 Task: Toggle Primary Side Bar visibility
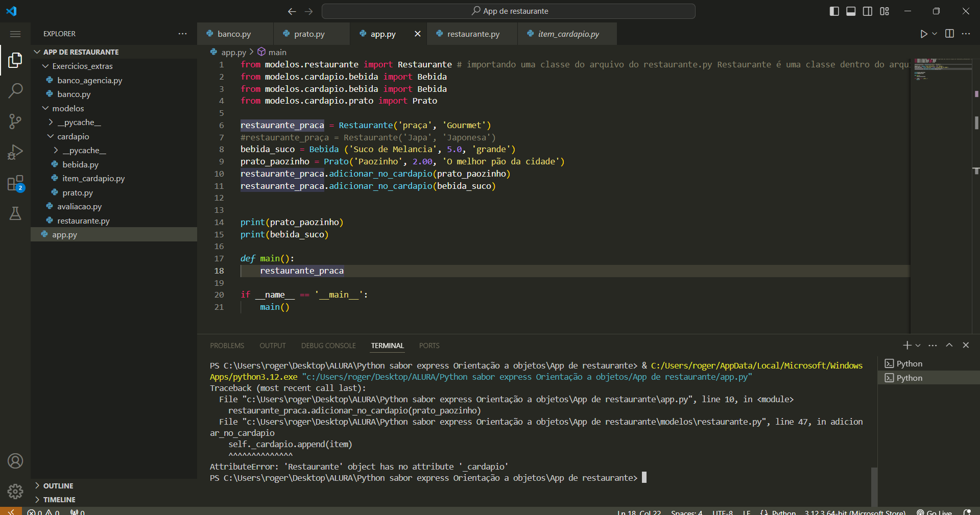click(834, 11)
